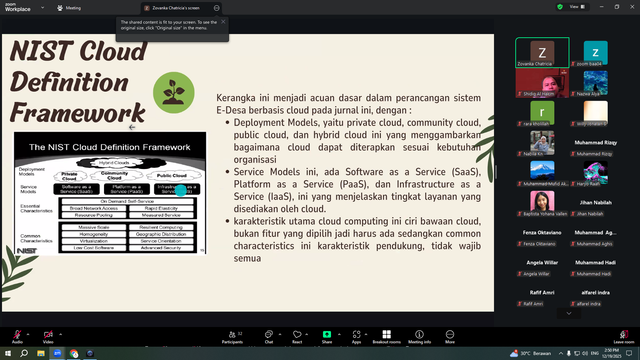
Task: Select alfarel indra's participant tile
Action: (x=596, y=293)
